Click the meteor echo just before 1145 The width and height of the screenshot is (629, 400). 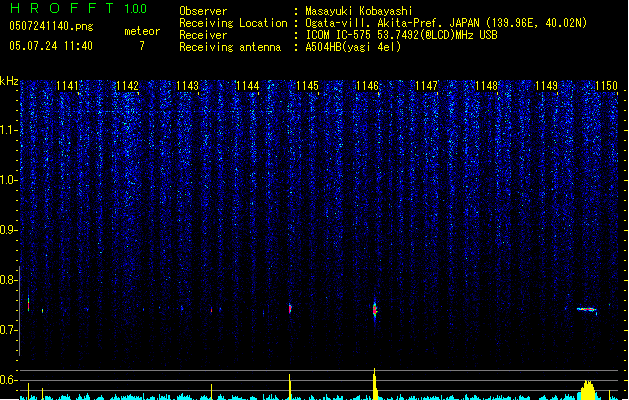coord(290,309)
